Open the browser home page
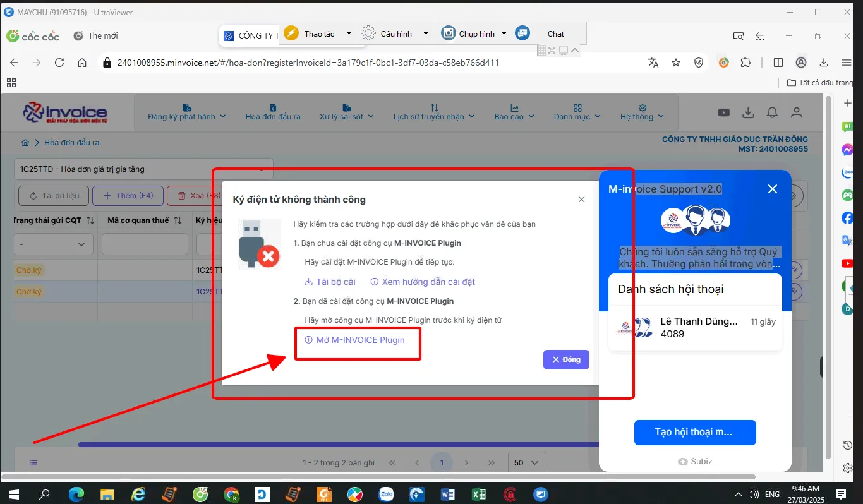 click(82, 63)
